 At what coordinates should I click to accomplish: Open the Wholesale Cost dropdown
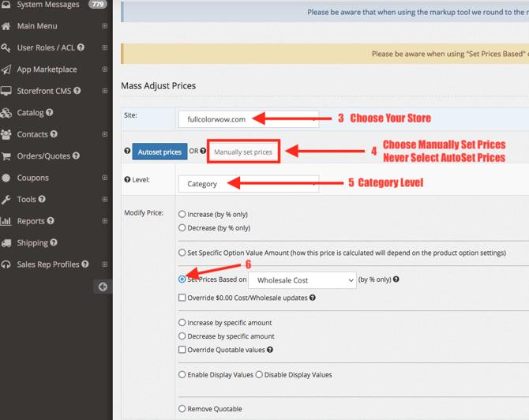coord(302,280)
